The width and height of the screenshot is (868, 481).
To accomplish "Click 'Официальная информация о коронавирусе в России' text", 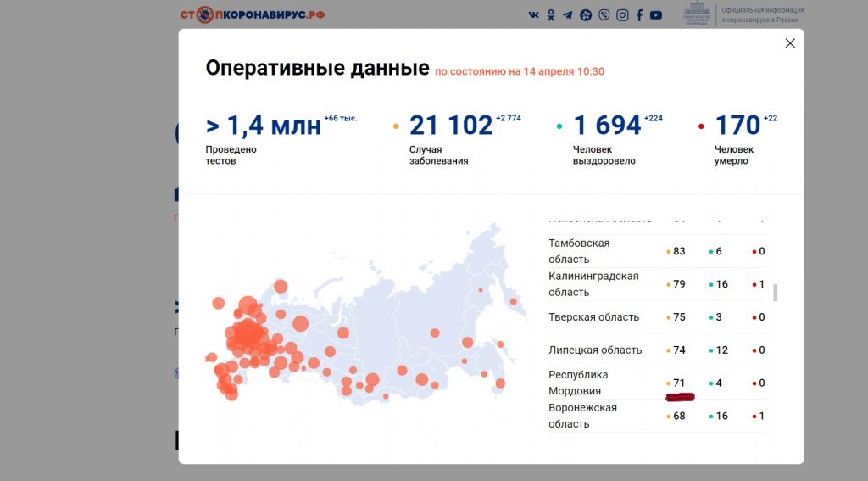I will [x=763, y=15].
